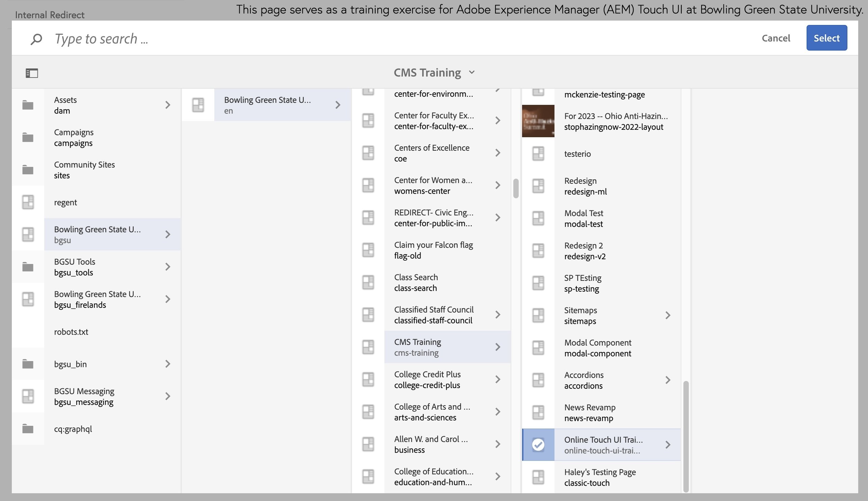Click the blue Select button
The image size is (868, 501).
(827, 38)
